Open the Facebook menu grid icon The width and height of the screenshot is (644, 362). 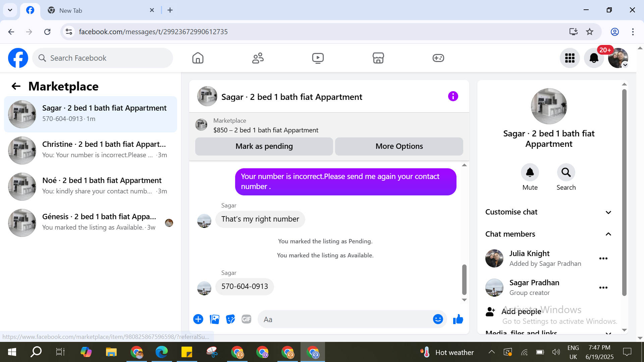pyautogui.click(x=570, y=58)
